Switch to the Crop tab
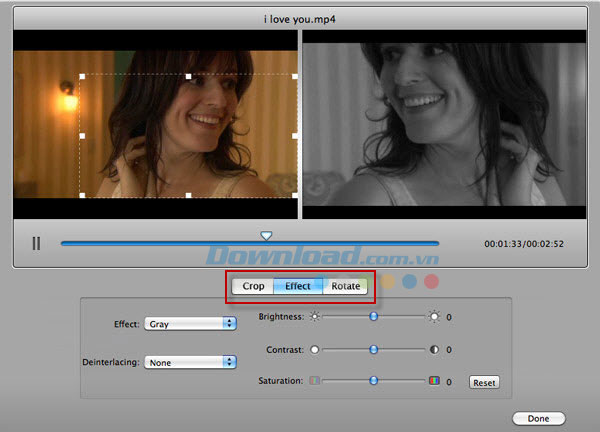This screenshot has width=600, height=432. [253, 286]
